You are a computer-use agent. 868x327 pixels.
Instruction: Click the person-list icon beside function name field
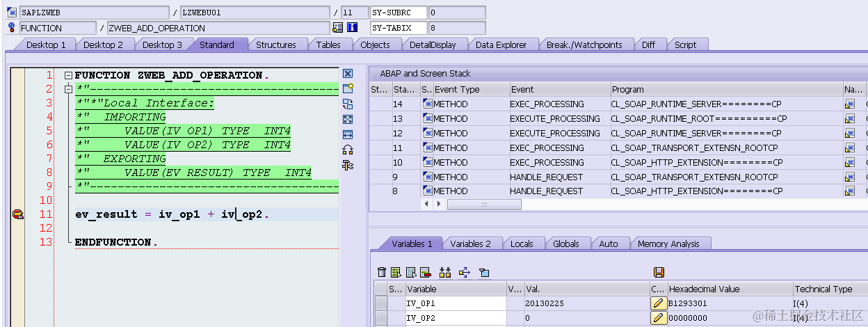tap(337, 28)
